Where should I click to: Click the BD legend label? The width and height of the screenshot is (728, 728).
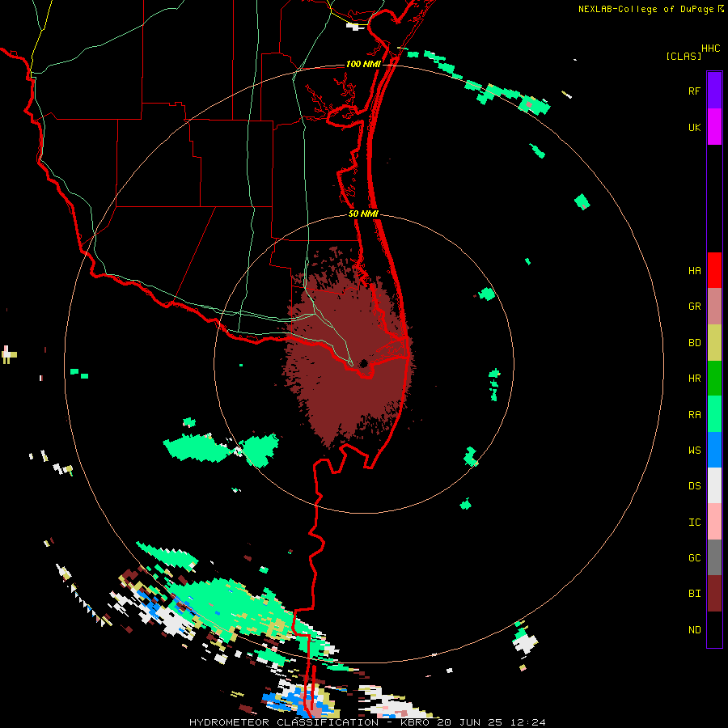click(x=694, y=342)
